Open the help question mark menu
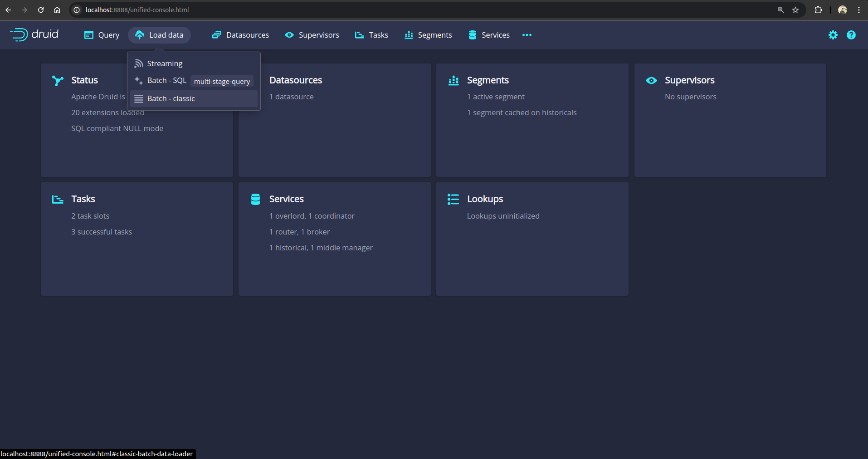The width and height of the screenshot is (868, 459). (x=851, y=35)
